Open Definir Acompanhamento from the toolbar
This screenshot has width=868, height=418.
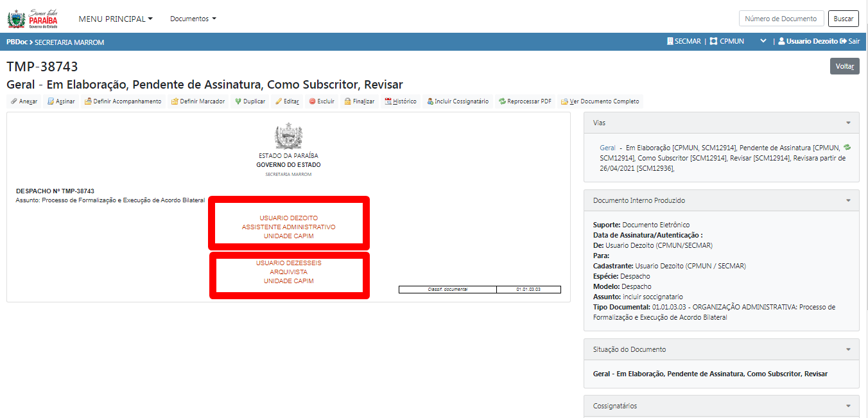click(123, 101)
